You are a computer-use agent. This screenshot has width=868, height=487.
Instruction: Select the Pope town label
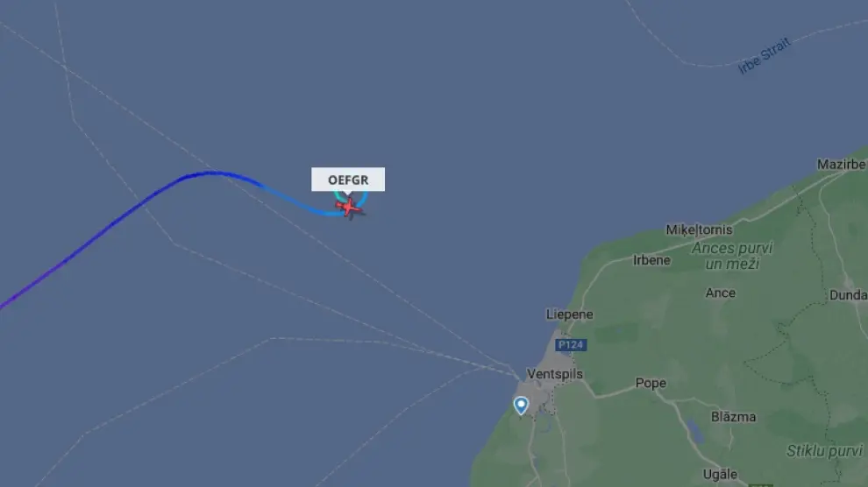pos(651,383)
